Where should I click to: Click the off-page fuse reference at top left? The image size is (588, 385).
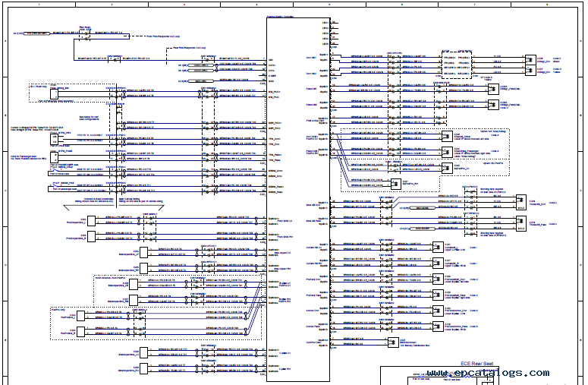36,33
